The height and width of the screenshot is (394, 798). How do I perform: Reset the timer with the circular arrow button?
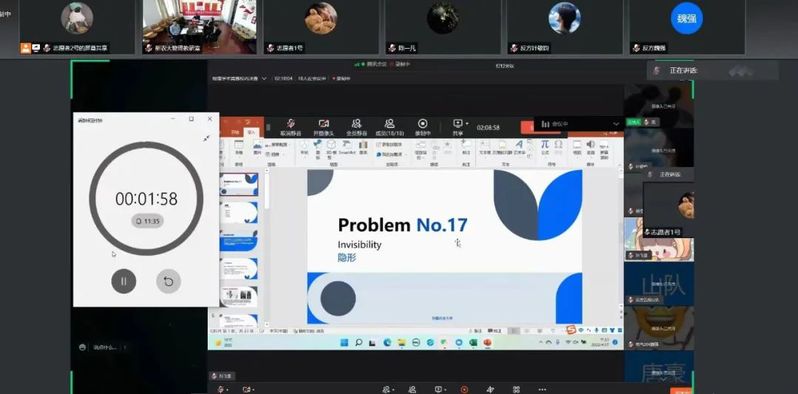[168, 281]
